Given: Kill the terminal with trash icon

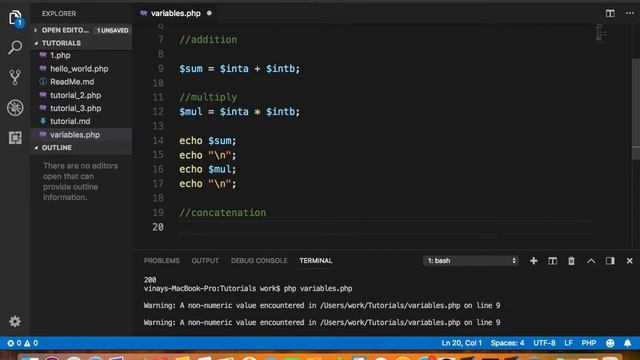Looking at the screenshot, I should [x=571, y=261].
